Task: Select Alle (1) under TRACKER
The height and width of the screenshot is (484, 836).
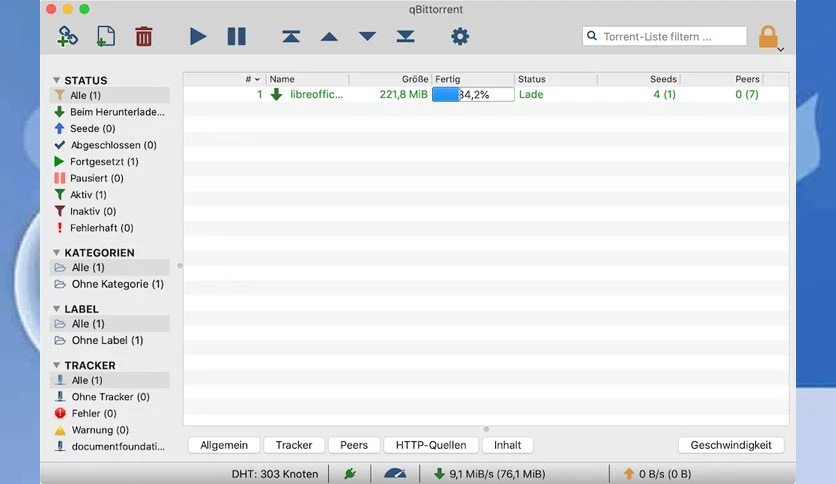Action: click(109, 380)
